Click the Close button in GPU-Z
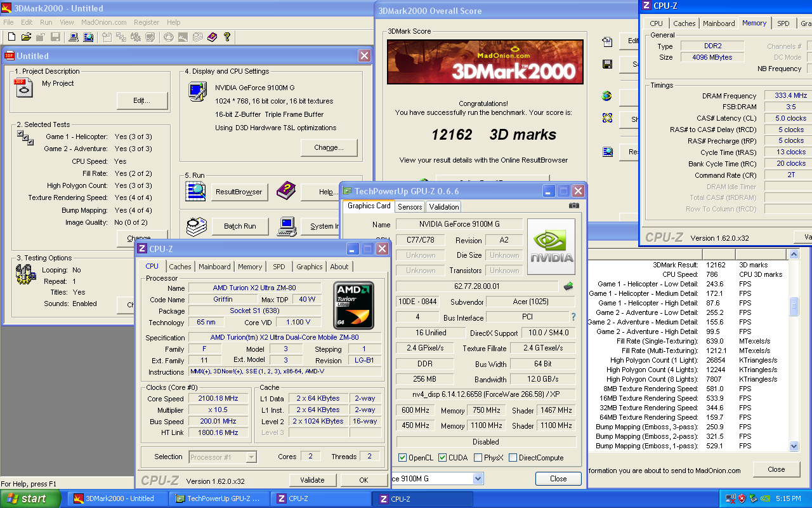Screen dimensions: 812x508 tap(558, 479)
